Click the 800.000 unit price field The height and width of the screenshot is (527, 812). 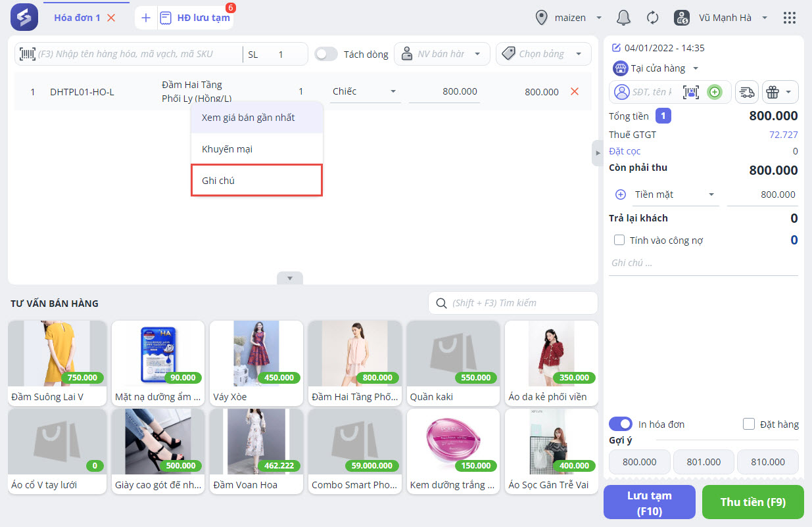444,91
